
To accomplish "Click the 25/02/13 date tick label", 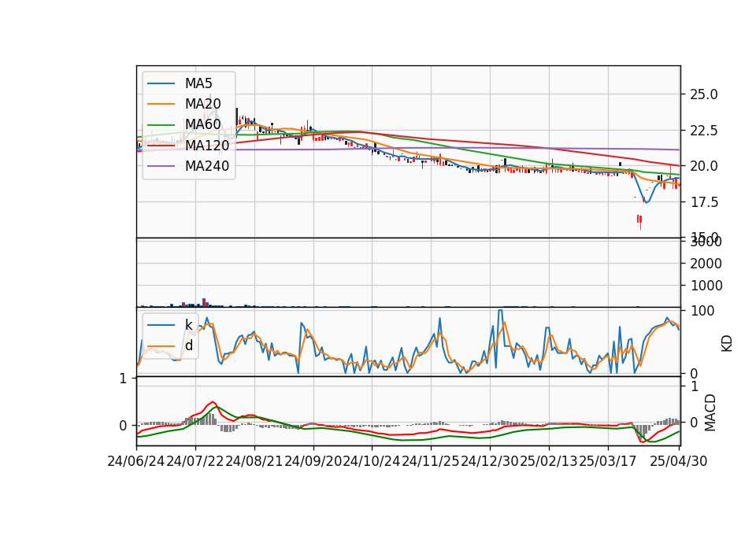I will click(x=549, y=461).
